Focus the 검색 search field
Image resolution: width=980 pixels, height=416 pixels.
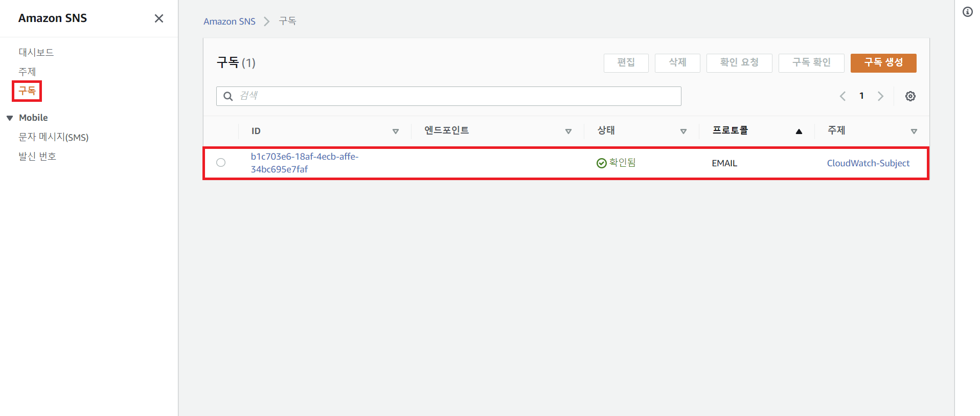(x=449, y=96)
